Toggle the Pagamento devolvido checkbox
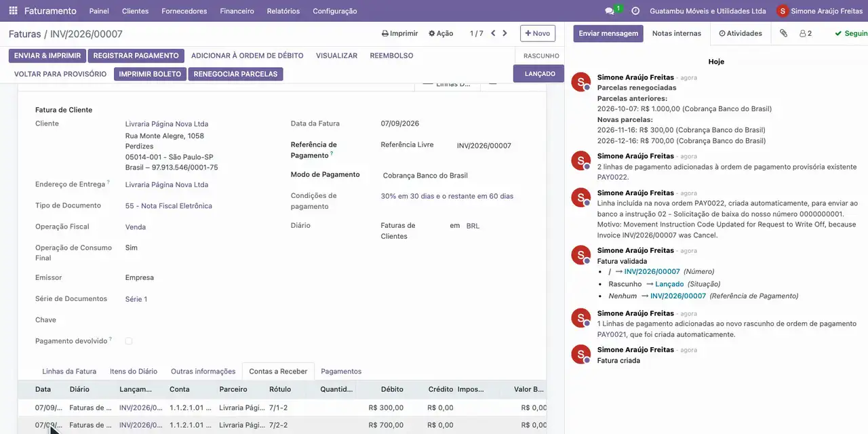This screenshot has width=868, height=434. point(129,341)
